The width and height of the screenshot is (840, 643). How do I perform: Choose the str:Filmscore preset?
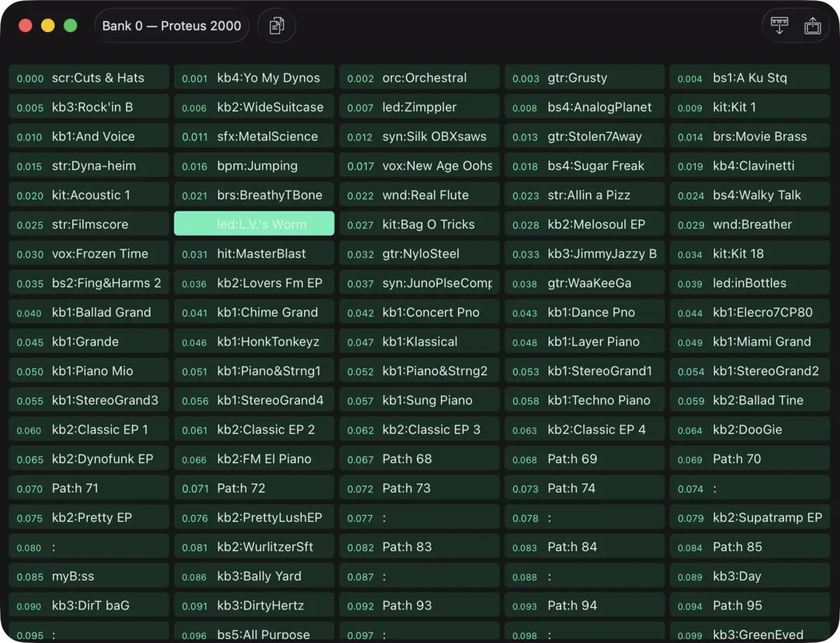pos(89,225)
